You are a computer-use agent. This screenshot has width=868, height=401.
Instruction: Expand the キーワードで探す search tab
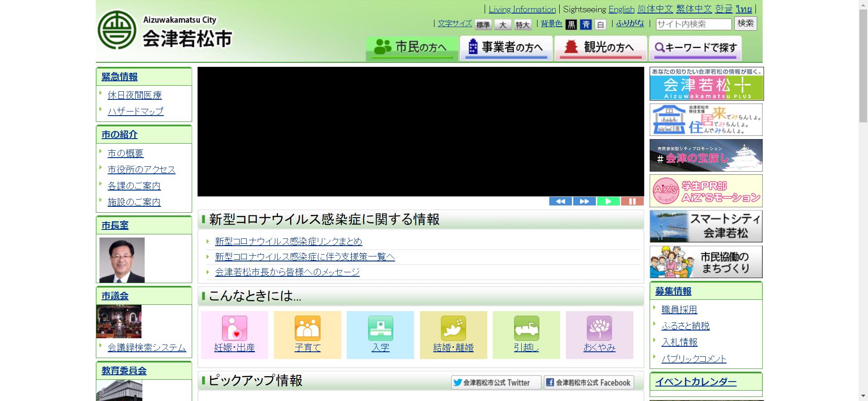tap(695, 47)
